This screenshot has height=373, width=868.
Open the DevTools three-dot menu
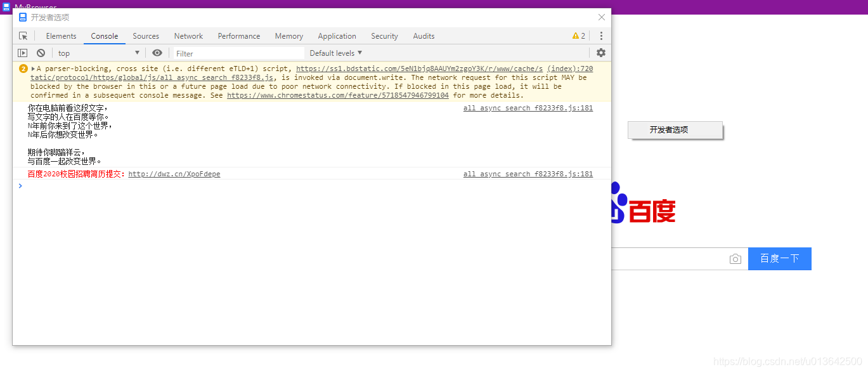[601, 36]
